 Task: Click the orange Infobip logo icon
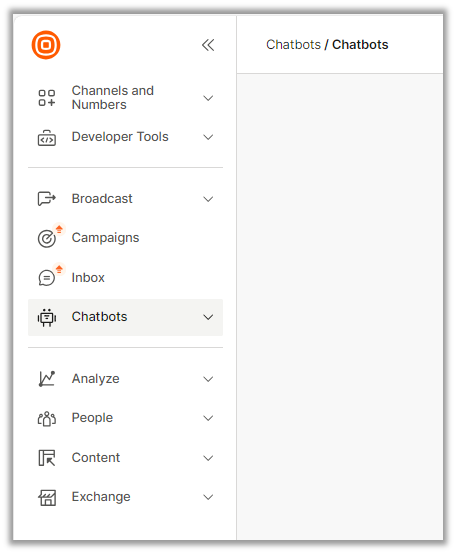tap(46, 45)
